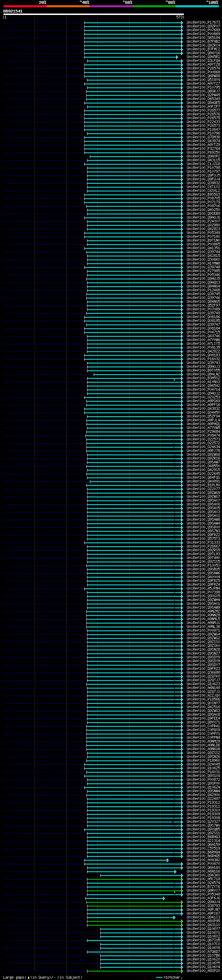Open hit UniRef100_P10796

click(203, 133)
